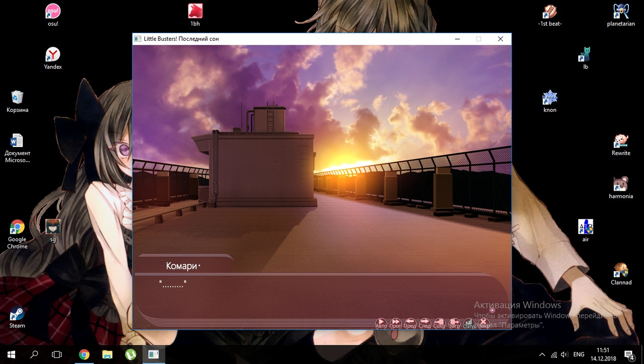Open the notification action center
Viewport: 644px width, 364px height.
click(x=629, y=354)
